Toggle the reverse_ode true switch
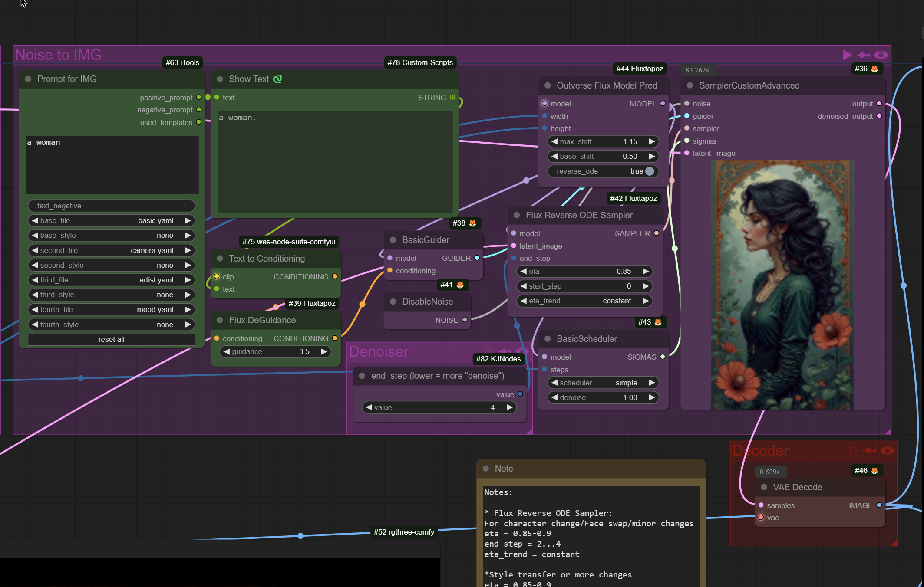 pos(649,171)
